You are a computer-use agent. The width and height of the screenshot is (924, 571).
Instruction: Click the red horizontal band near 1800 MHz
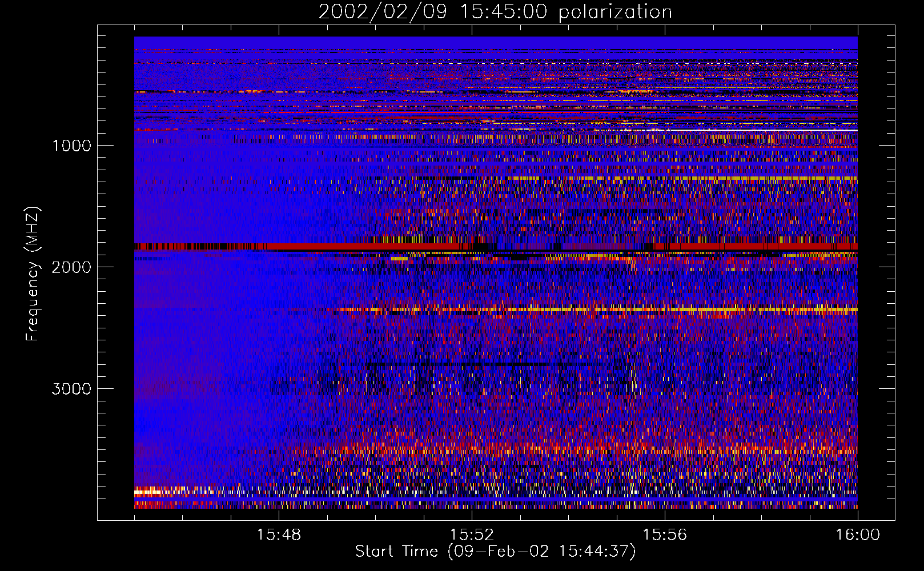496,247
